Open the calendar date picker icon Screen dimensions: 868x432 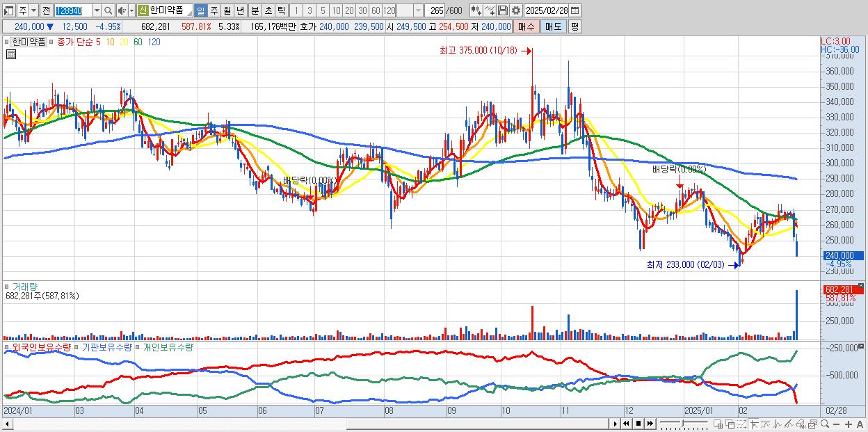[574, 10]
